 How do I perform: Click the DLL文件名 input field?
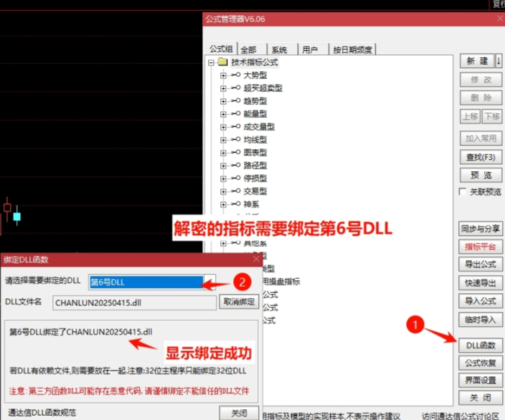(x=134, y=302)
